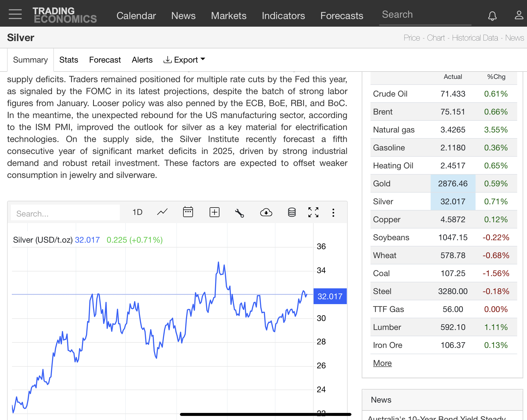Open the Forecast tab
527x420 pixels.
[x=105, y=60]
